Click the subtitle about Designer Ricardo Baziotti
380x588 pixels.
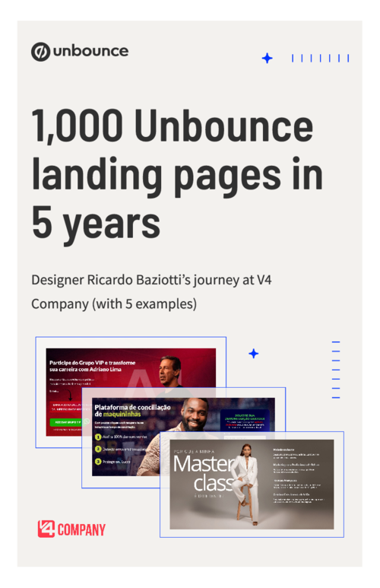click(151, 292)
